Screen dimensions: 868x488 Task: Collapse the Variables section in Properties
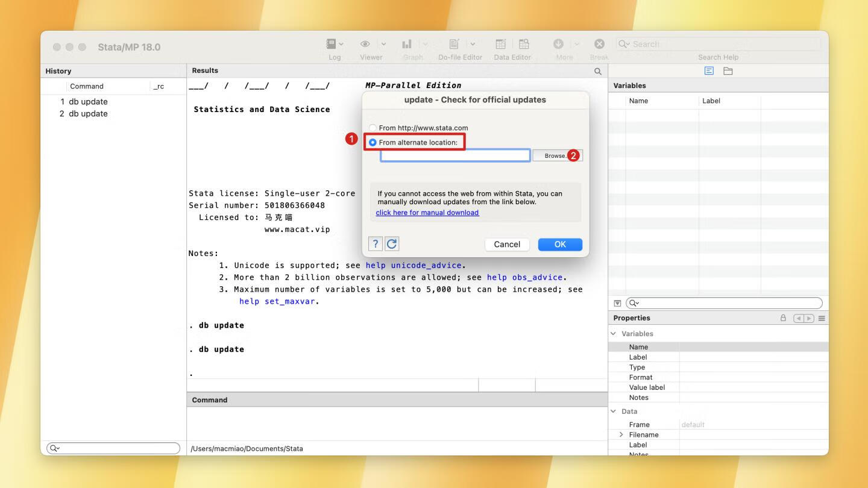pos(614,334)
